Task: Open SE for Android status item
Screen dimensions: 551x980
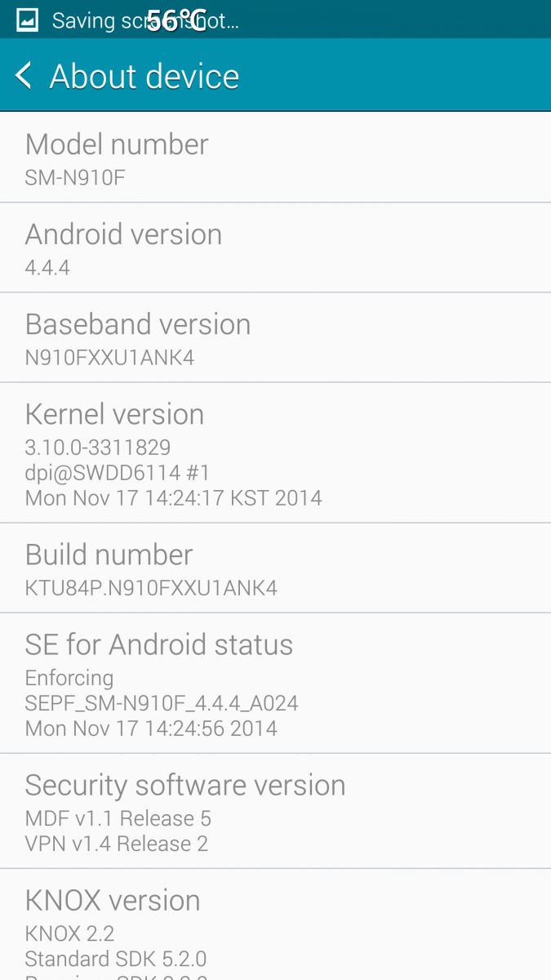Action: [275, 683]
